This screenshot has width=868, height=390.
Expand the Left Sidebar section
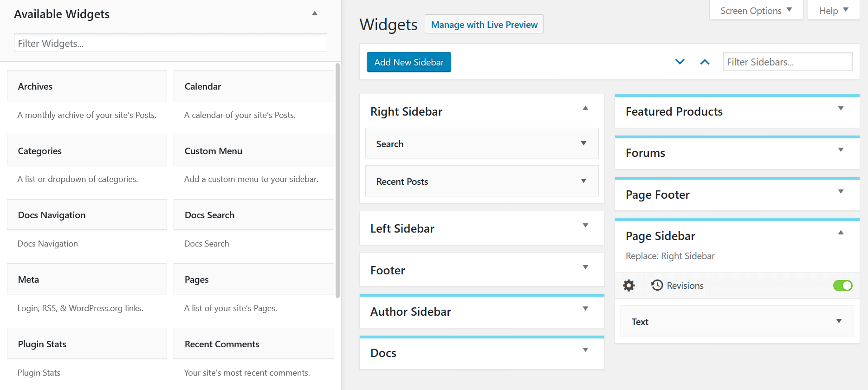585,226
